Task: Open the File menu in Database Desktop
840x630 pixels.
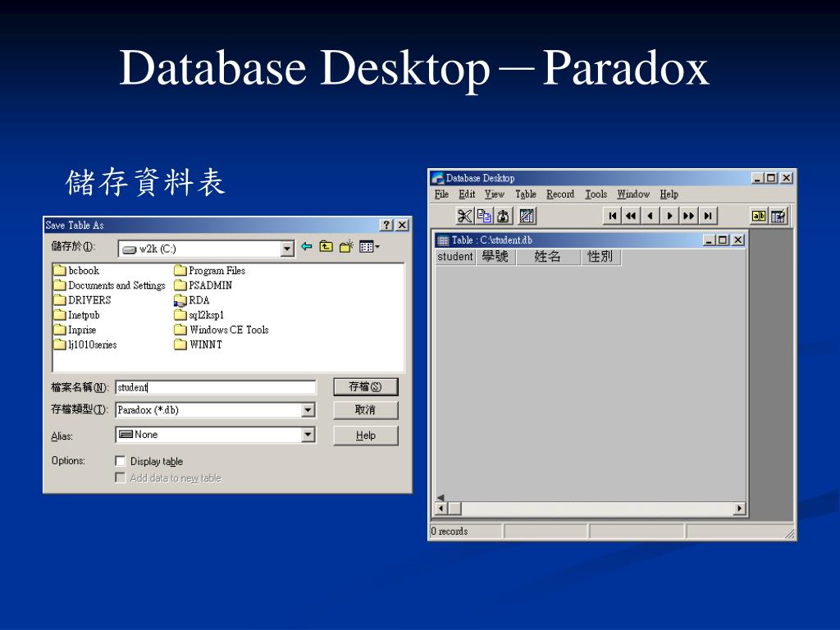Action: tap(441, 194)
